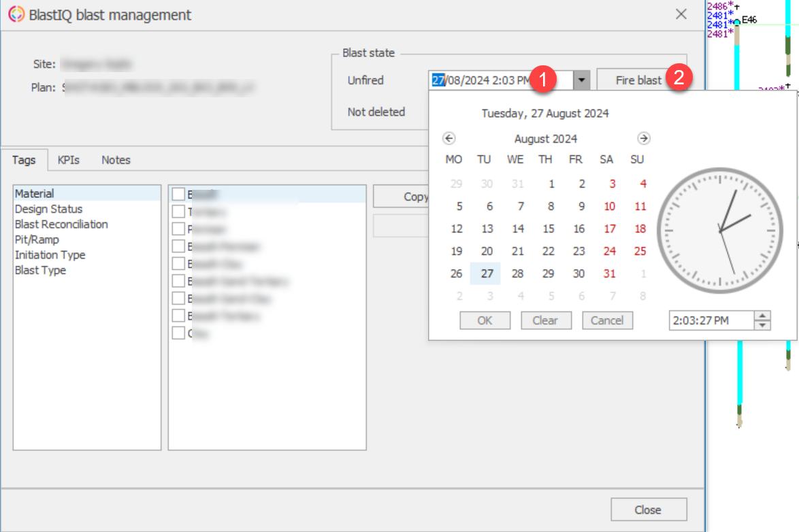Image resolution: width=799 pixels, height=532 pixels.
Task: Click the Fire blast button
Action: point(638,80)
